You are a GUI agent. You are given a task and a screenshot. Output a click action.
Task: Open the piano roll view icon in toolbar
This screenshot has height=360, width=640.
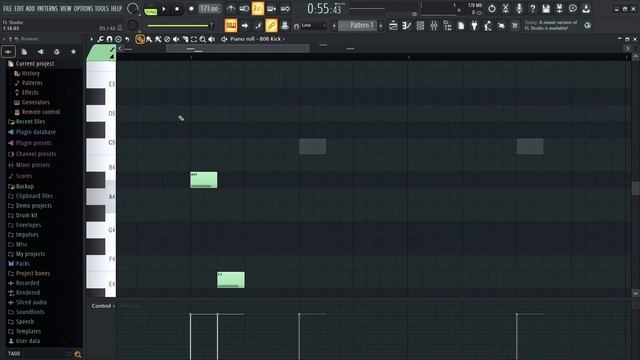pyautogui.click(x=407, y=26)
